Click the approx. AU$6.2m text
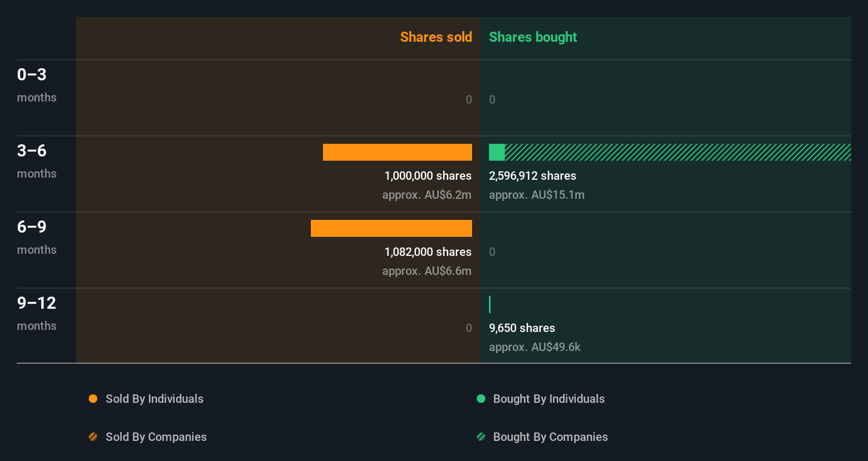Image resolution: width=868 pixels, height=461 pixels. pos(427,195)
